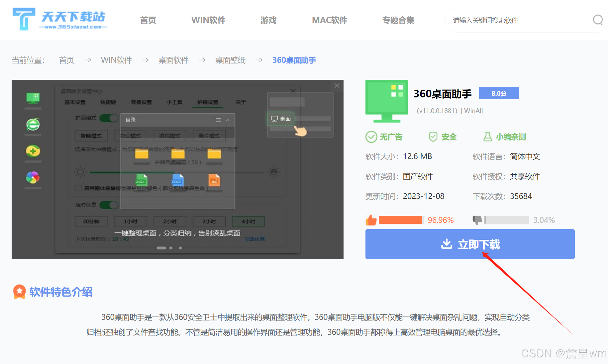
Task: Open the 目录 panel list menu icon
Action: tap(218, 120)
